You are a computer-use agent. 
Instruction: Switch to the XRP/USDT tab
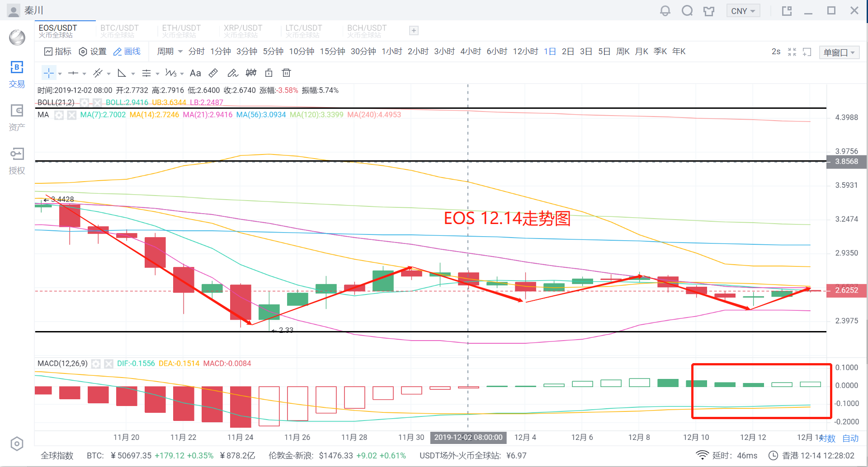click(x=243, y=31)
